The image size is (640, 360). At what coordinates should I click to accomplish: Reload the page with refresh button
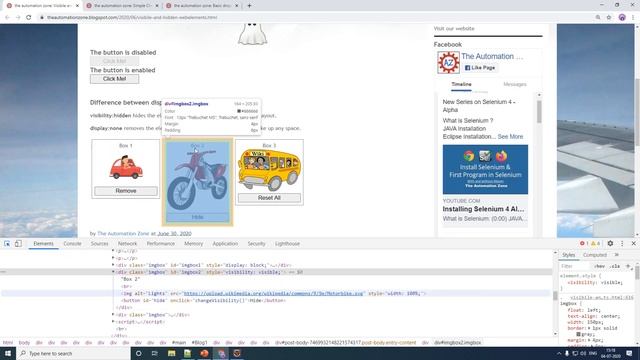click(29, 18)
